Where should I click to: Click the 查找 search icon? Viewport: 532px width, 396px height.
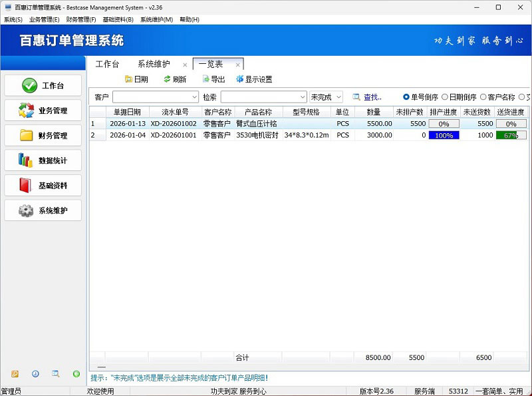tap(356, 97)
